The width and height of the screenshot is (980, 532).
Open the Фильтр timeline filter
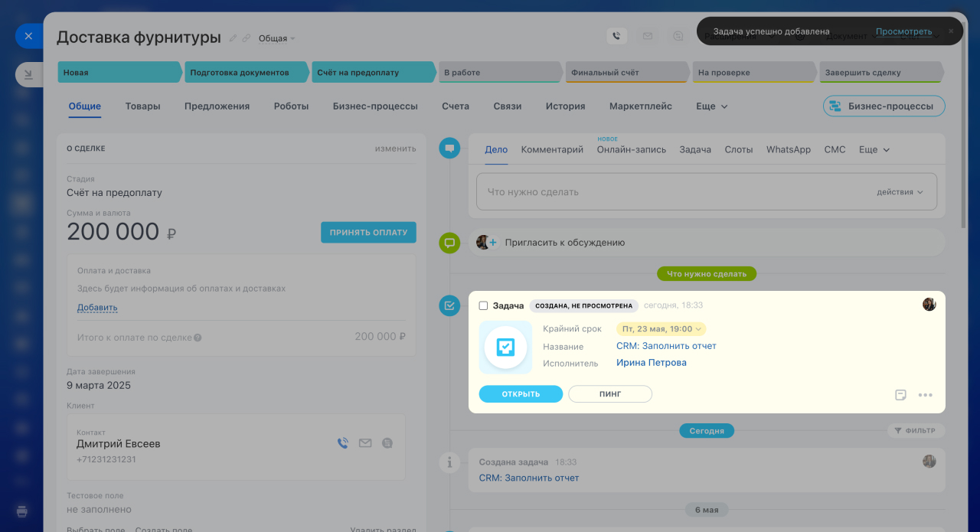(915, 431)
